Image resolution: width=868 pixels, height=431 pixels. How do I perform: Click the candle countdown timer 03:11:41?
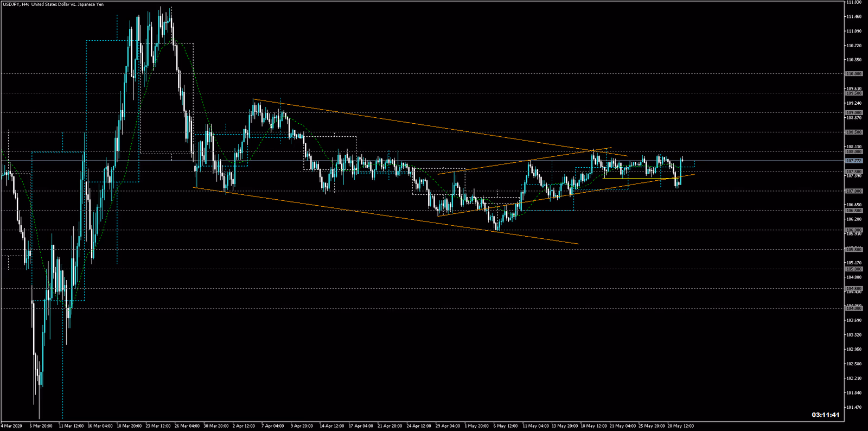click(x=825, y=415)
